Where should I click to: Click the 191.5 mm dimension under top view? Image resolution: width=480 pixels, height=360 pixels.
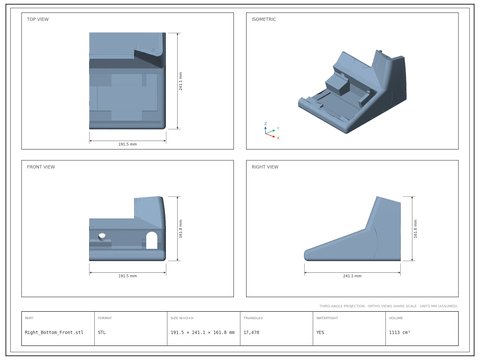(128, 144)
